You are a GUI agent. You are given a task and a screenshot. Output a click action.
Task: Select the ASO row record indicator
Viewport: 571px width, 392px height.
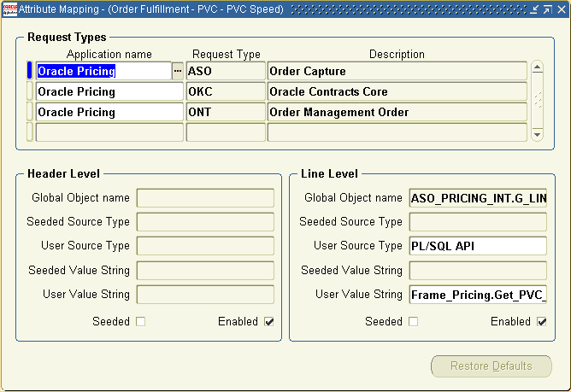tap(30, 71)
